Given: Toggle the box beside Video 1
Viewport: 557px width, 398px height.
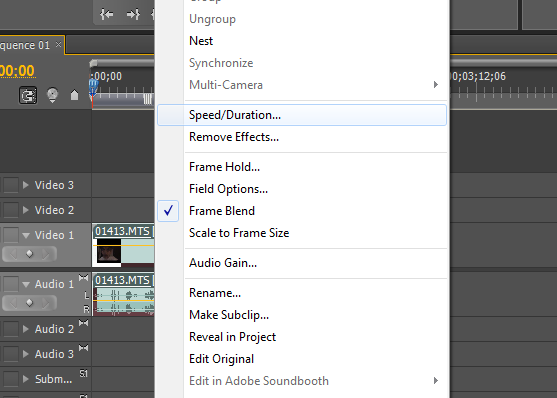Looking at the screenshot, I should (x=11, y=235).
